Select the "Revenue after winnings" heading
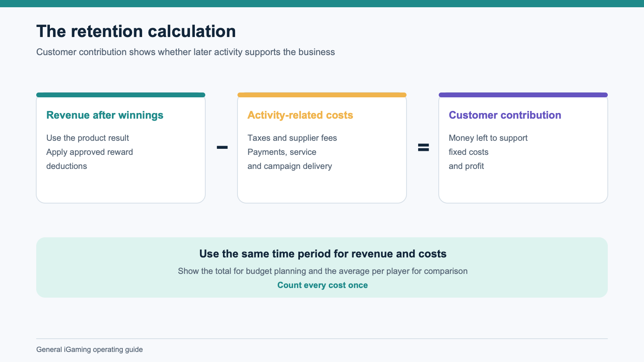644x362 pixels. (x=105, y=115)
